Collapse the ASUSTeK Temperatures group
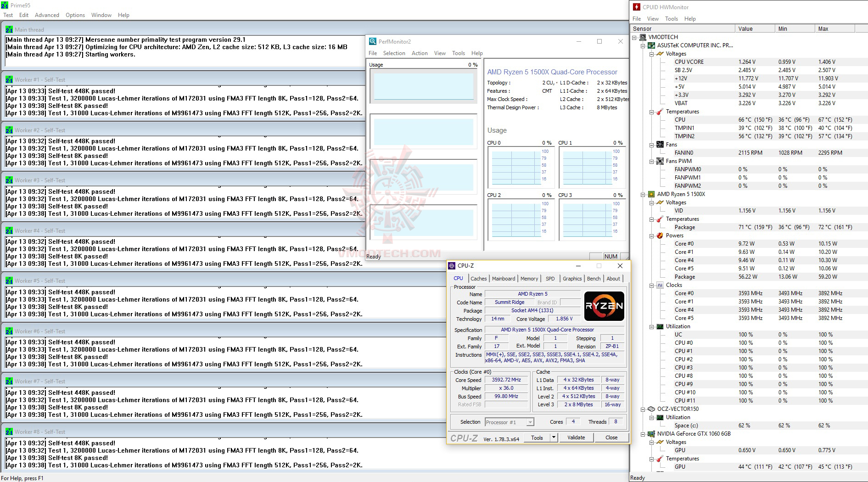This screenshot has width=868, height=482. click(x=652, y=112)
